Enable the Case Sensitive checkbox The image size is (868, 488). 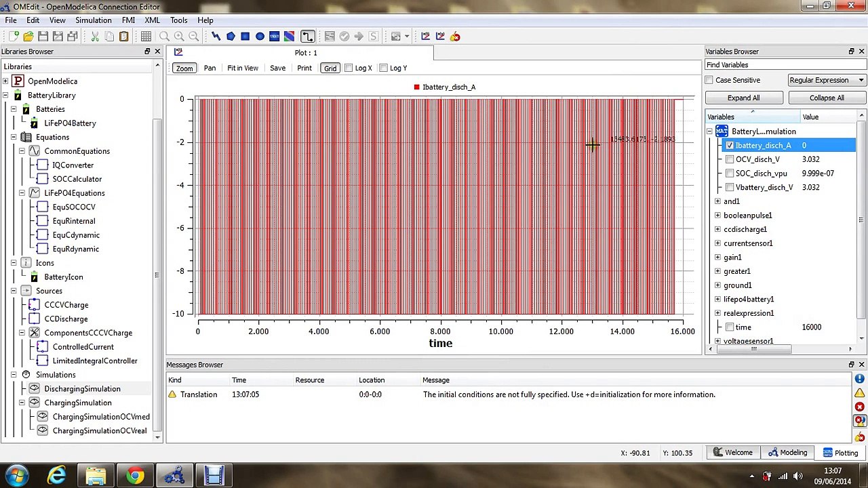pyautogui.click(x=709, y=80)
